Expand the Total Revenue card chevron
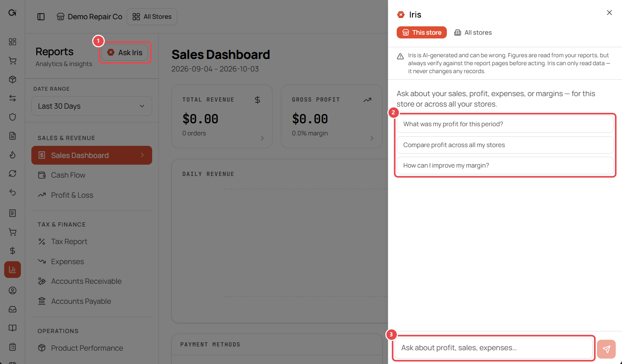The width and height of the screenshot is (622, 364). [262, 138]
